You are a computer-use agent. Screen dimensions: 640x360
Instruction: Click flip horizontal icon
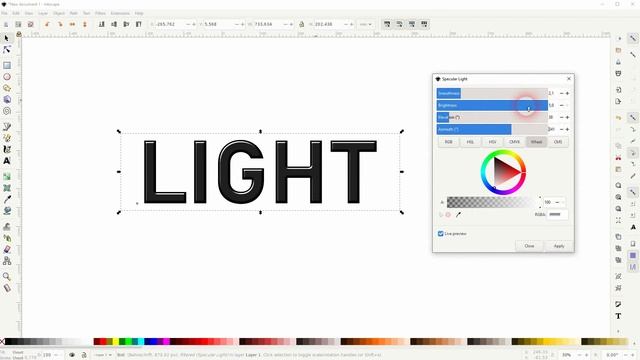72,24
